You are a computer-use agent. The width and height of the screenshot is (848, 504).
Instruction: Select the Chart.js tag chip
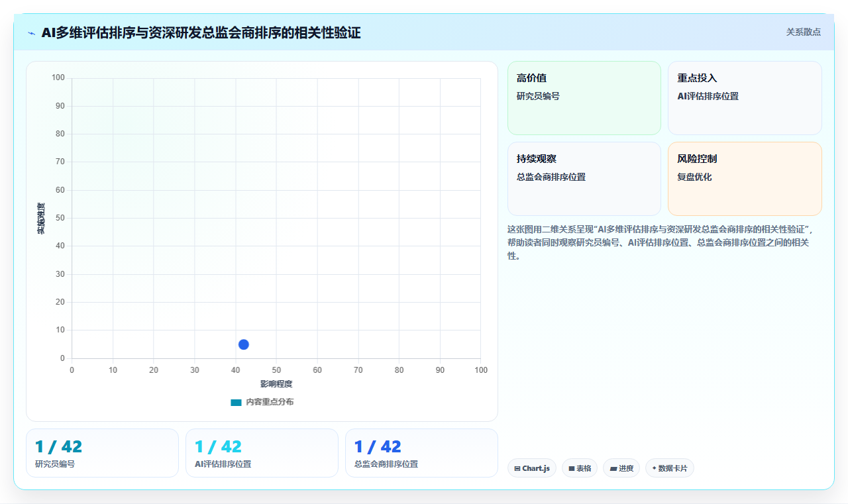pos(532,468)
